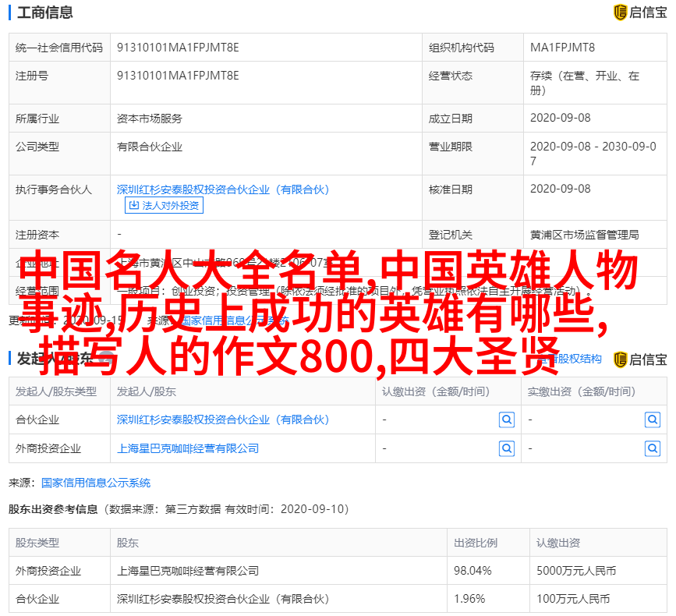Click the 合伙企业 cell in the 发起人 table
Screen dimensions: 676x616
pos(37,420)
